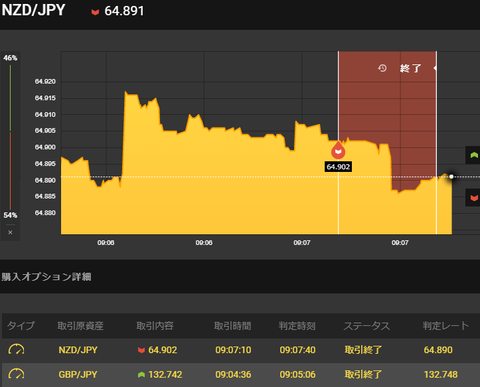Click the 54% sentiment value
The width and height of the screenshot is (480, 387).
click(10, 215)
